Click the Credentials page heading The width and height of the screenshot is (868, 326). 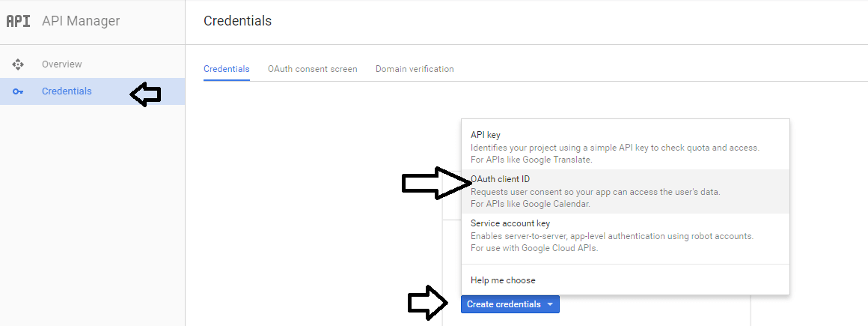pyautogui.click(x=237, y=21)
